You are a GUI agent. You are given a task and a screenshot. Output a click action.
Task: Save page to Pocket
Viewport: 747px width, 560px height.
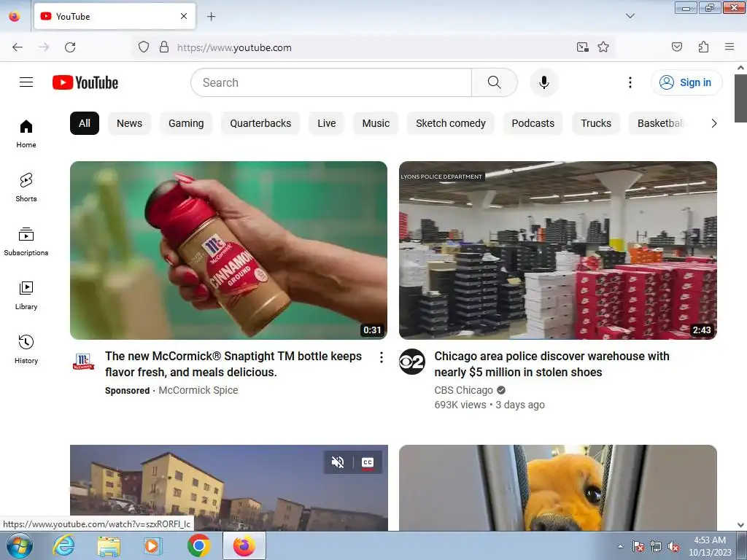[676, 47]
